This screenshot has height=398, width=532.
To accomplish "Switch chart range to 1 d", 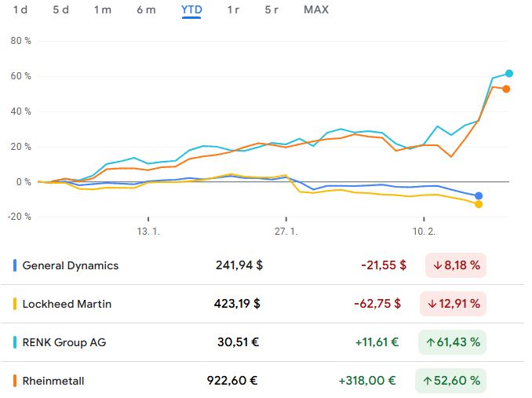I will pos(20,9).
